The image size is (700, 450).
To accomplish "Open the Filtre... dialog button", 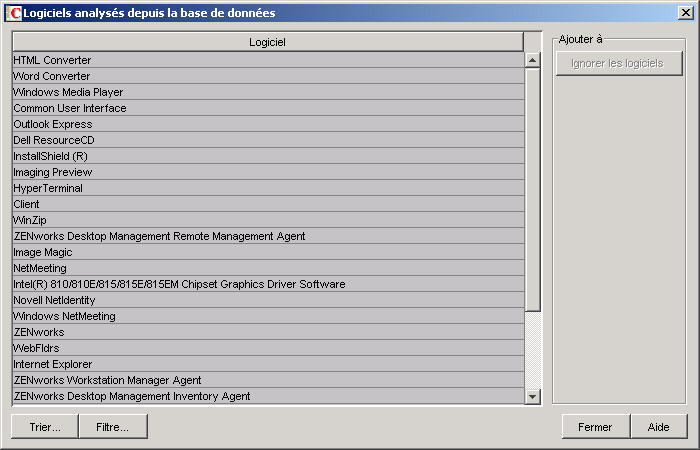I will point(113,427).
